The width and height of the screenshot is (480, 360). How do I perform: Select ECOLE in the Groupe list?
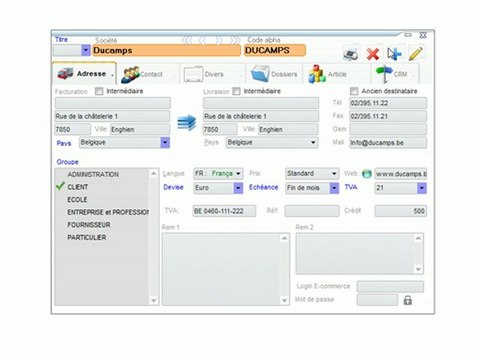[x=77, y=200]
